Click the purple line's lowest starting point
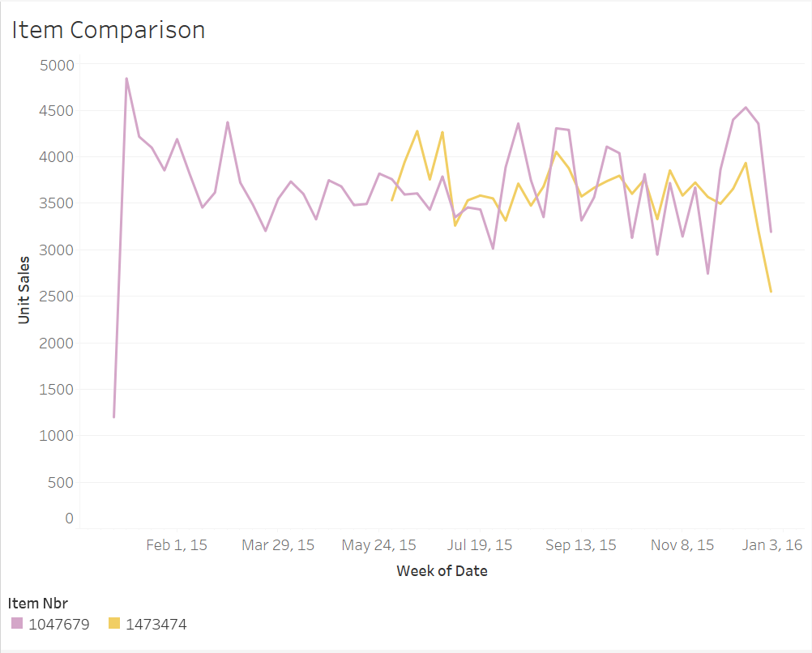 point(114,416)
